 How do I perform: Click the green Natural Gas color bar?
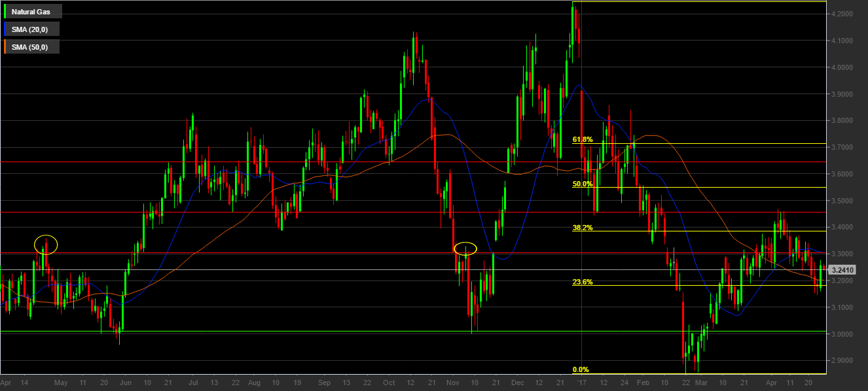click(x=7, y=12)
